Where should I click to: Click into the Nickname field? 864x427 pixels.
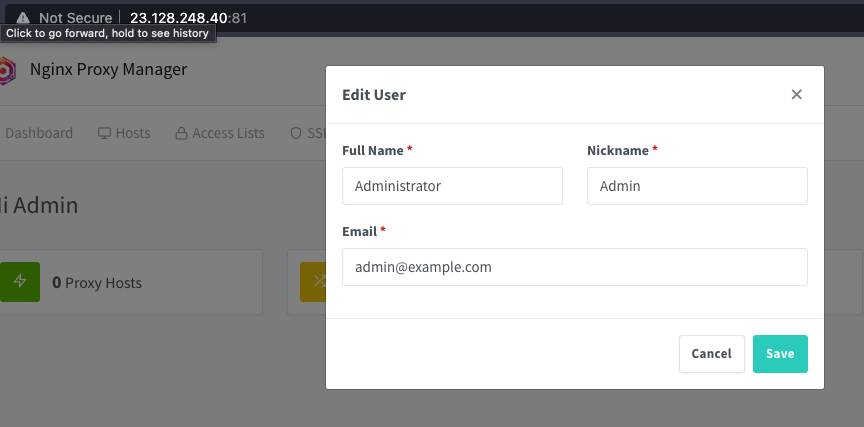[697, 186]
